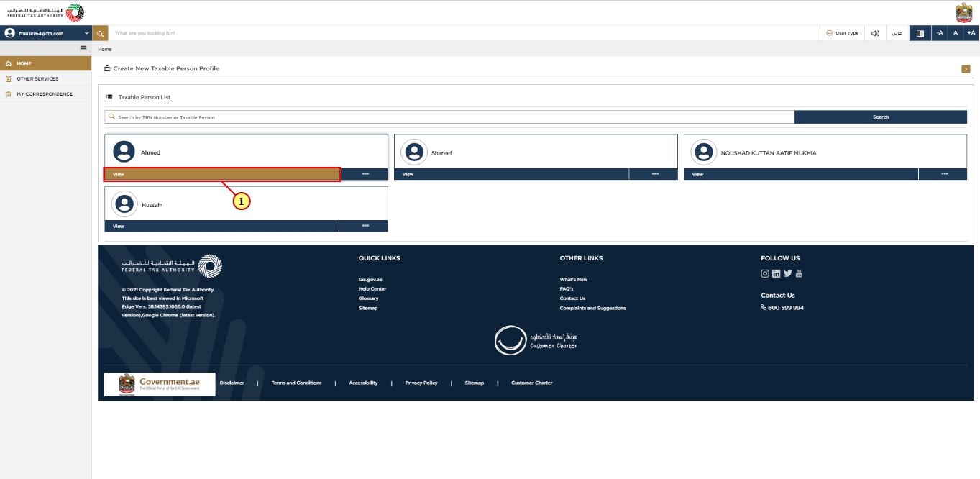Collapse the sidebar with hamburger icon
980x479 pixels.
(x=83, y=48)
